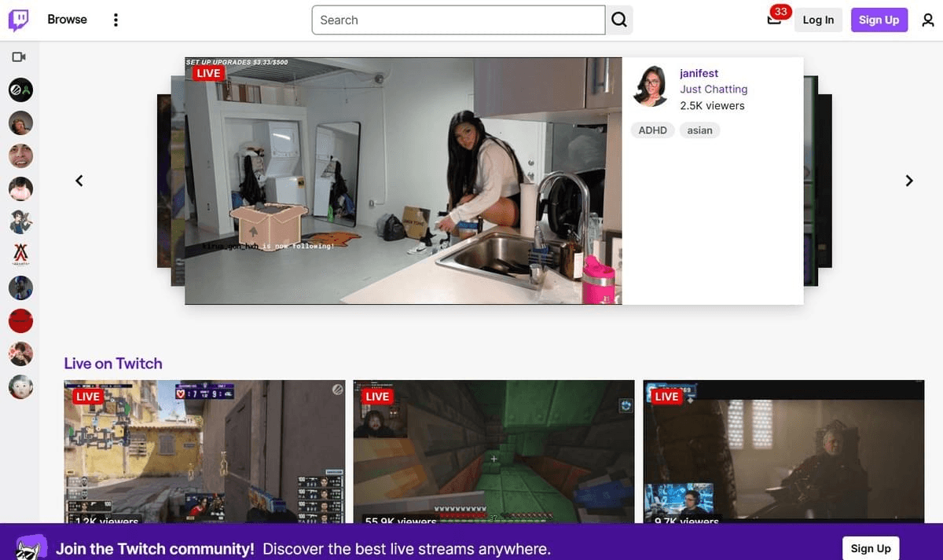Type in the Search input field
Viewport: 943px width, 560px height.
(458, 20)
